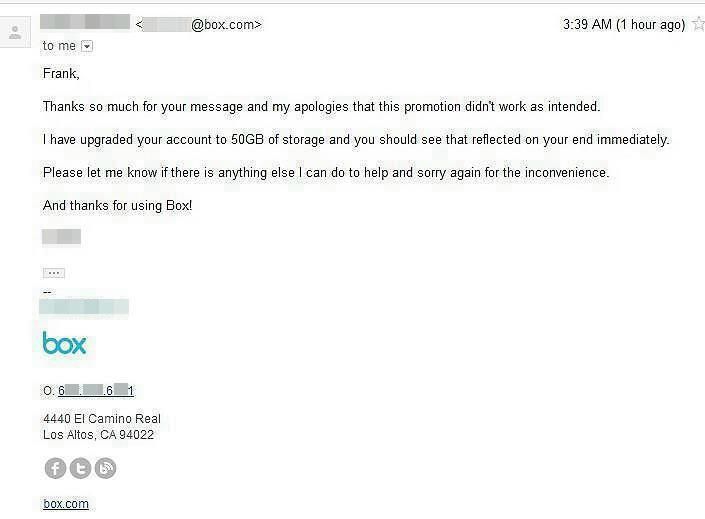705x519 pixels.
Task: Click the sentence about 50GB storage upgrade
Action: pos(356,139)
